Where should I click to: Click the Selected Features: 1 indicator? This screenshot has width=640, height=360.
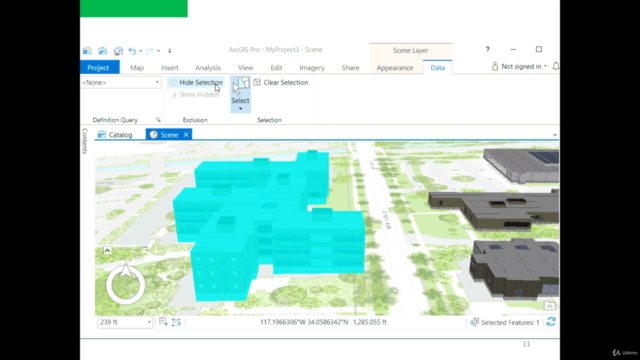point(505,322)
